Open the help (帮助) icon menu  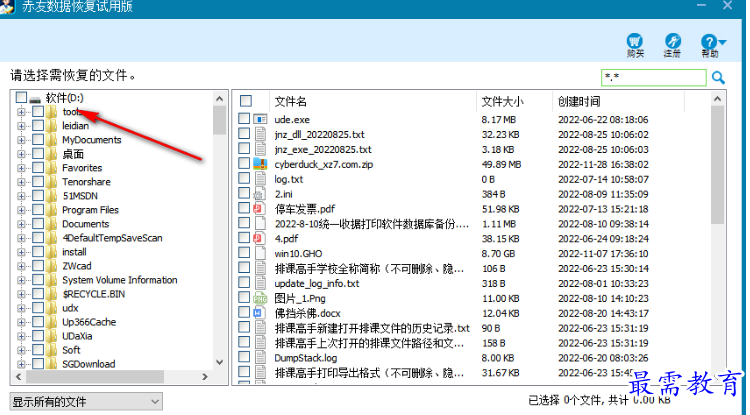click(709, 41)
